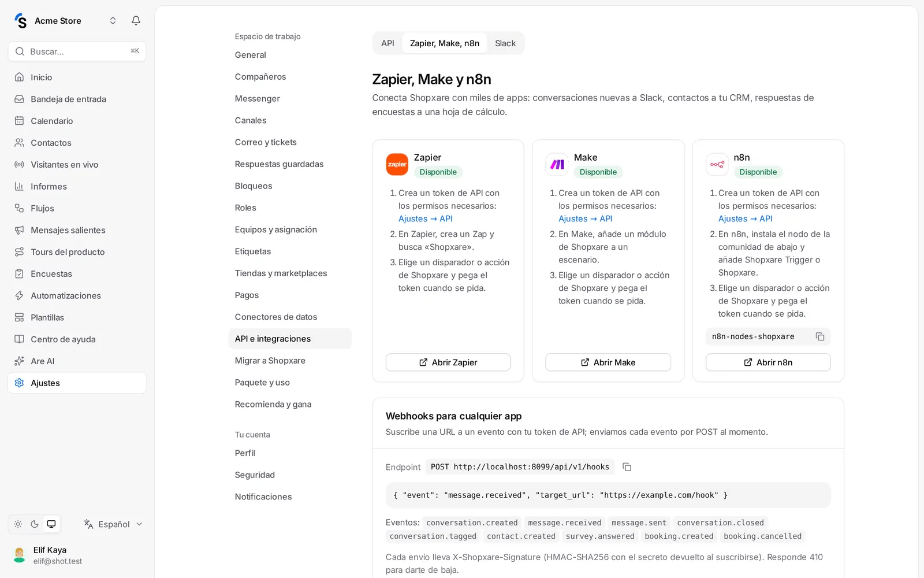Click the Zapier logo icon
The height and width of the screenshot is (578, 924).
[x=397, y=164]
